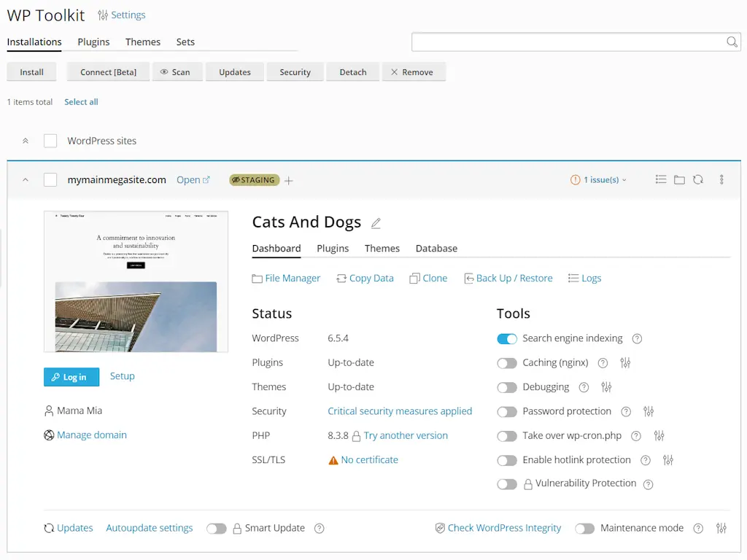Viewport: 747px width, 560px height.
Task: Open the Themes tab at the top
Action: click(142, 42)
